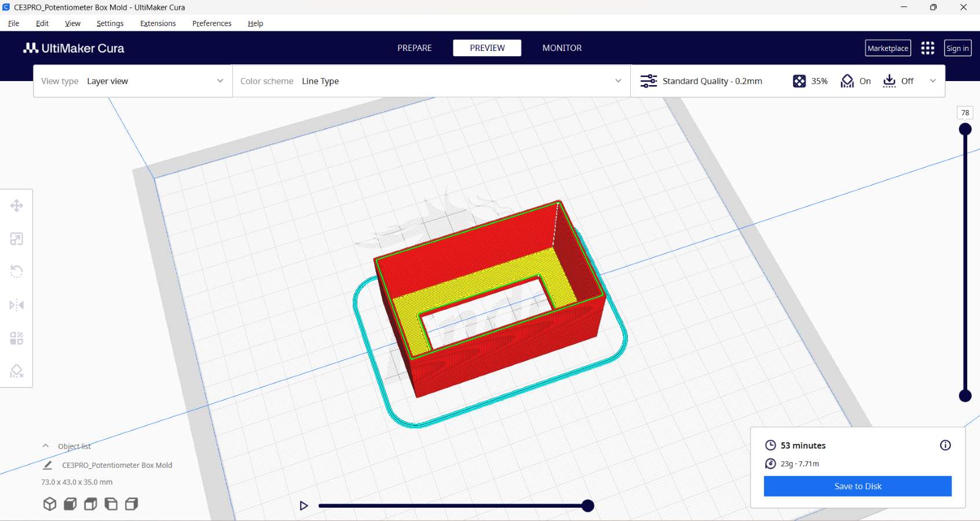Click the UltiMaker Cura logo
The height and width of the screenshot is (521, 980).
click(74, 48)
